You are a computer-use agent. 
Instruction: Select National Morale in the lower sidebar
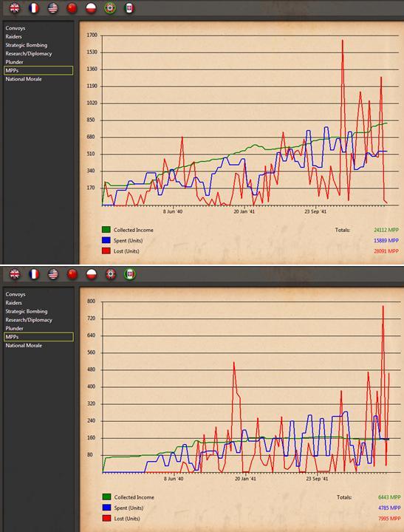24,345
